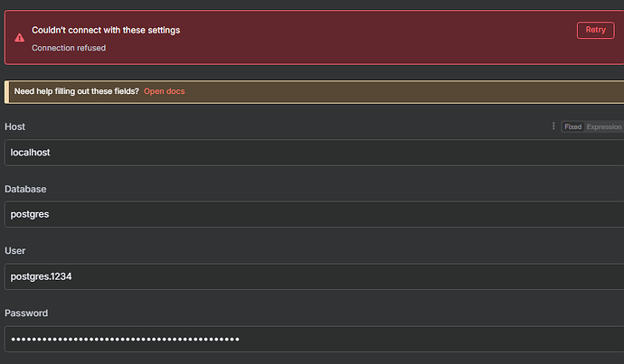624x364 pixels.
Task: Click the "Connection refused" error detail text
Action: (69, 48)
